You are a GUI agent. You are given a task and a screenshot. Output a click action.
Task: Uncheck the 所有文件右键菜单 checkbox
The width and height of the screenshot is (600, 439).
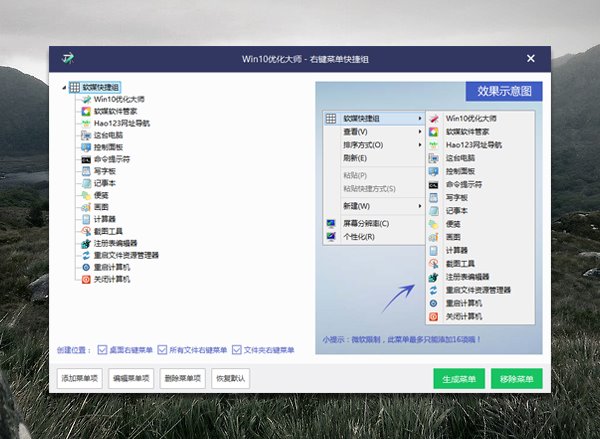click(x=162, y=350)
